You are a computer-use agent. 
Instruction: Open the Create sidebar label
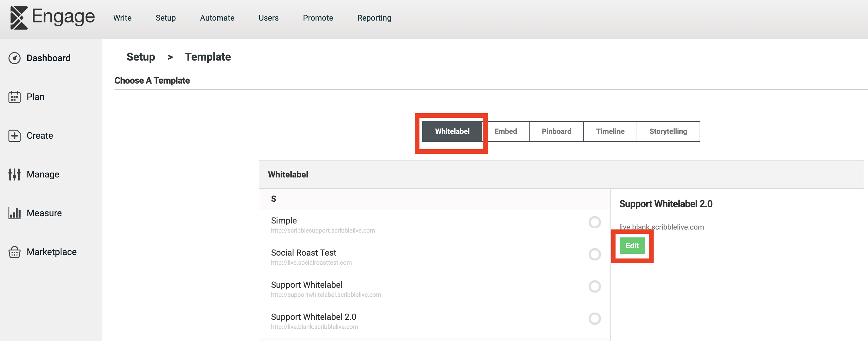click(x=40, y=135)
